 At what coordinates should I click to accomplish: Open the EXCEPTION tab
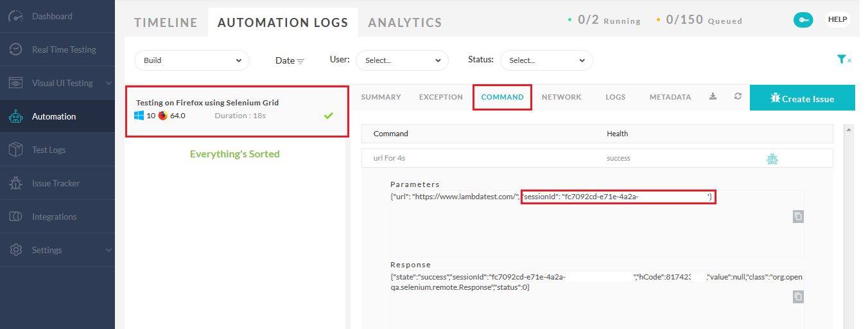[441, 97]
